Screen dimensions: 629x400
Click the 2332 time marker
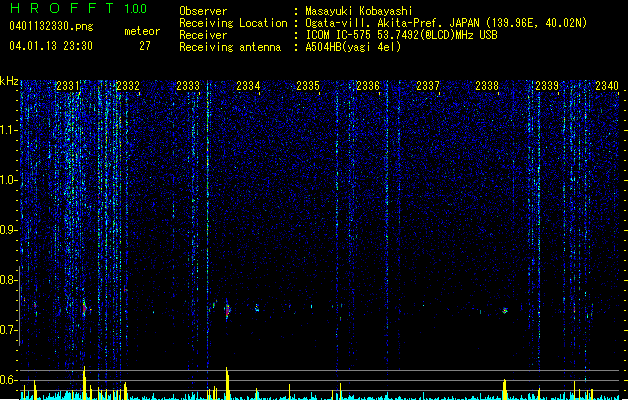pos(128,86)
